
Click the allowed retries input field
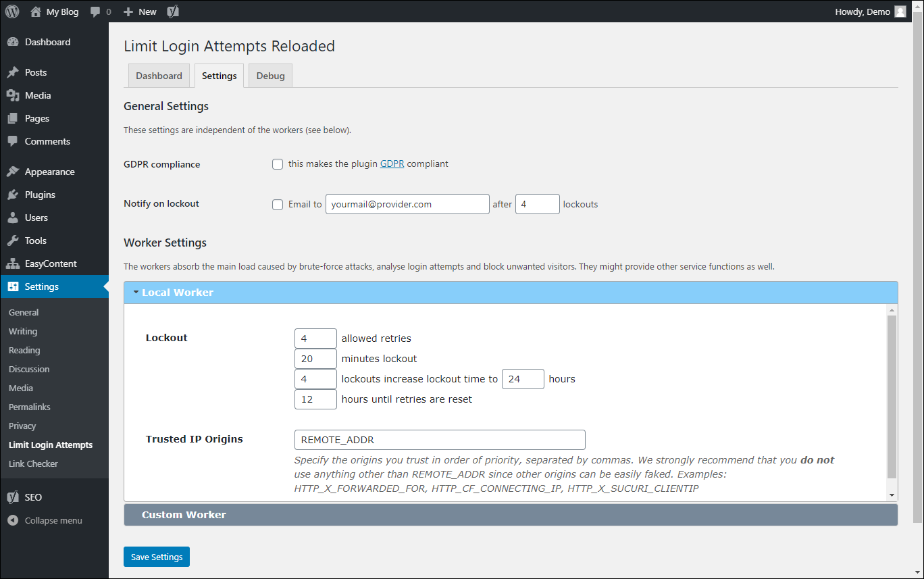(x=315, y=338)
